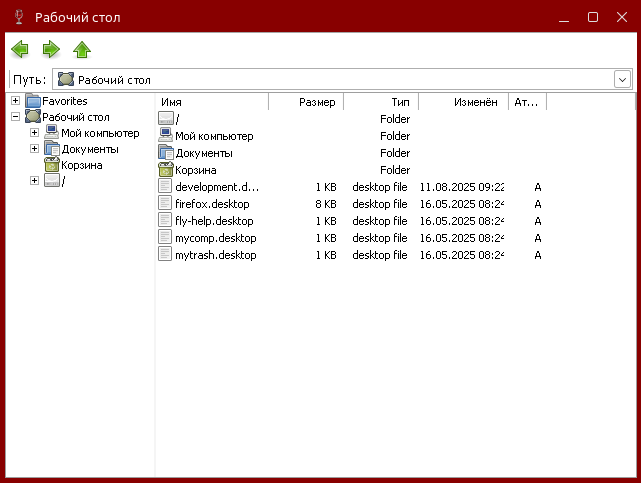Select the firefox.desktop file icon
641x483 pixels.
tap(166, 204)
